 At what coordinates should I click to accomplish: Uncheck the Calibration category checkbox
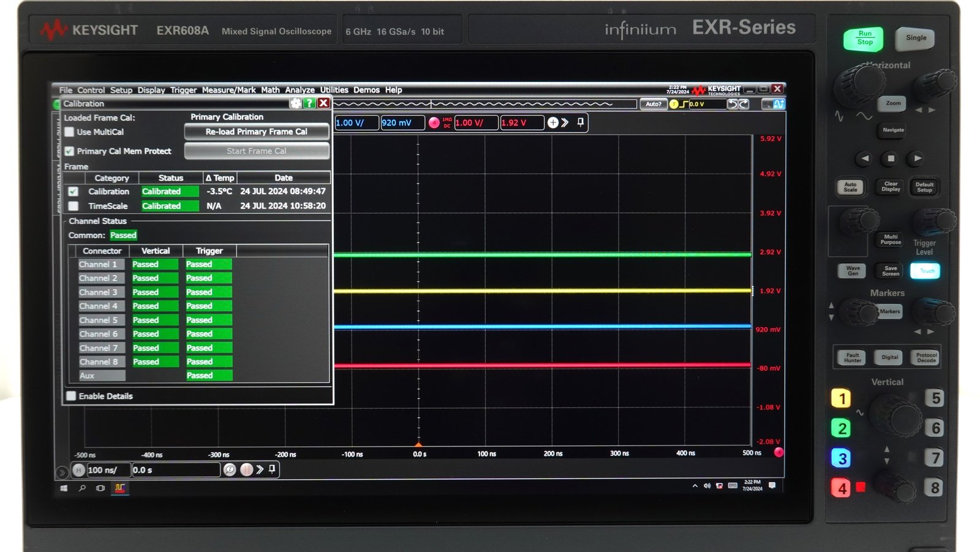click(73, 191)
